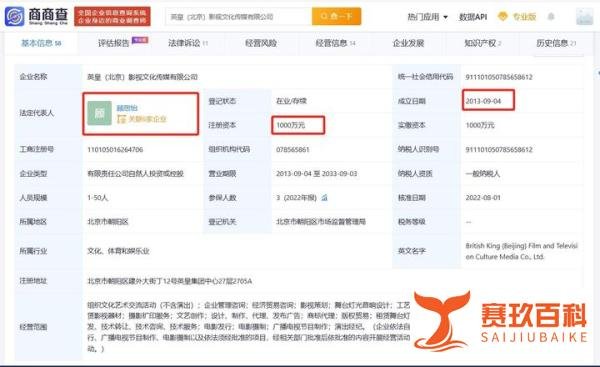Switch to the 经营风险 tab
This screenshot has width=600, height=367.
coord(261,43)
